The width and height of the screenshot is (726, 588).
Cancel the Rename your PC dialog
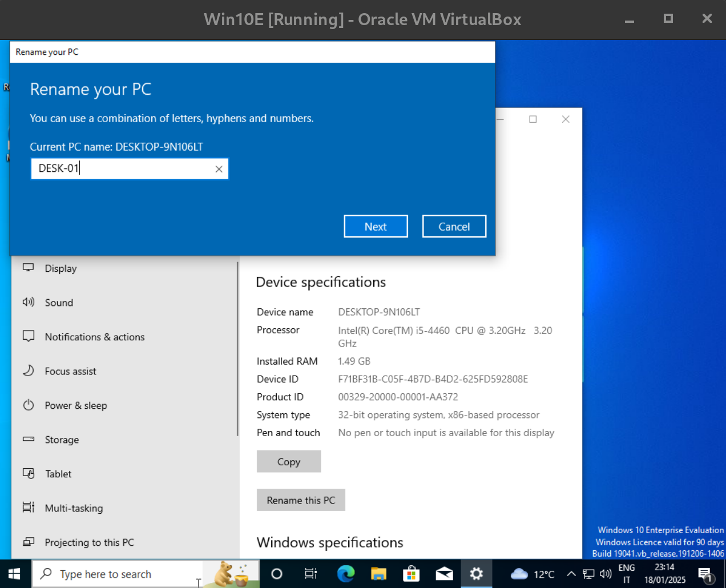(x=454, y=227)
